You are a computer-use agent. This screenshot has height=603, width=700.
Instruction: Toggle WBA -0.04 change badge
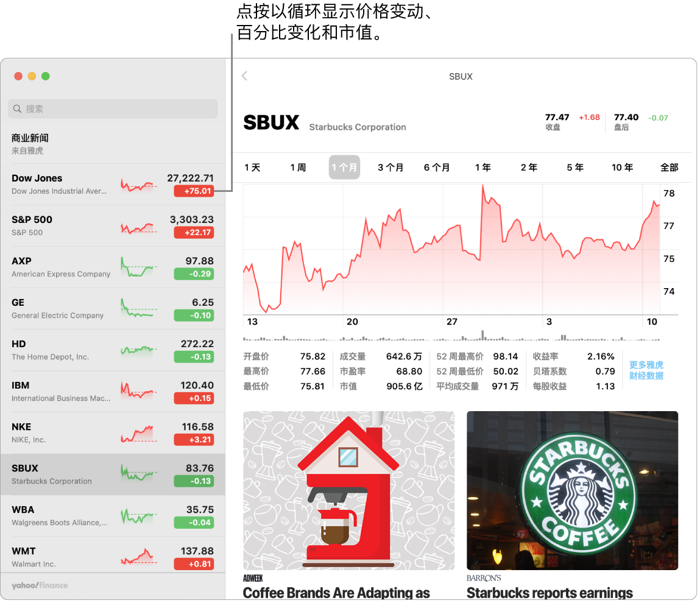194,523
